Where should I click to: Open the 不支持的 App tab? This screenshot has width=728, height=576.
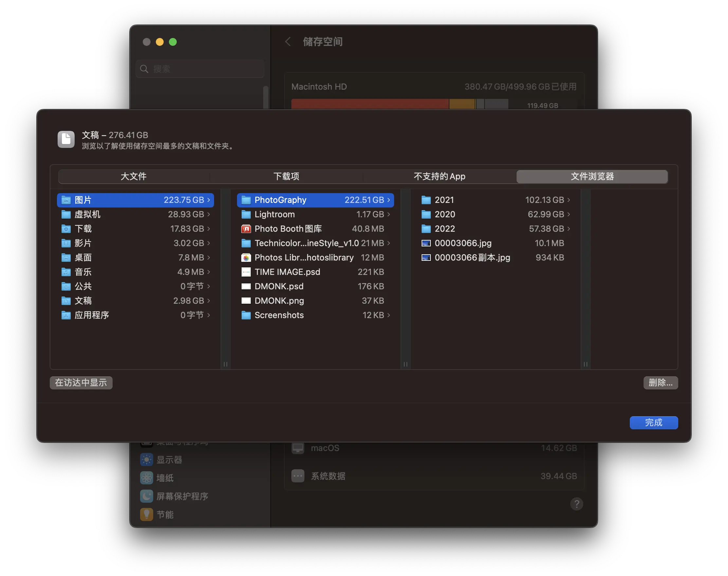point(439,176)
